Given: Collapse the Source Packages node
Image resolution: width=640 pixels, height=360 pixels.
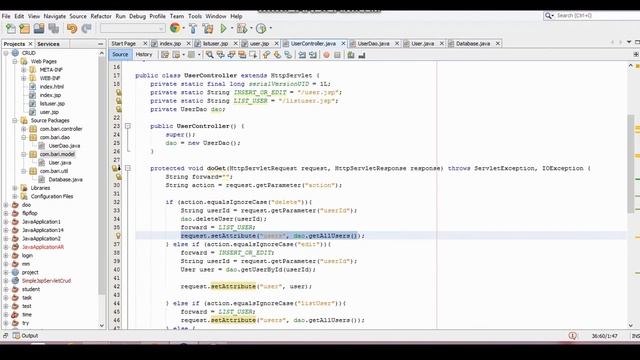Looking at the screenshot, I should pyautogui.click(x=15, y=120).
